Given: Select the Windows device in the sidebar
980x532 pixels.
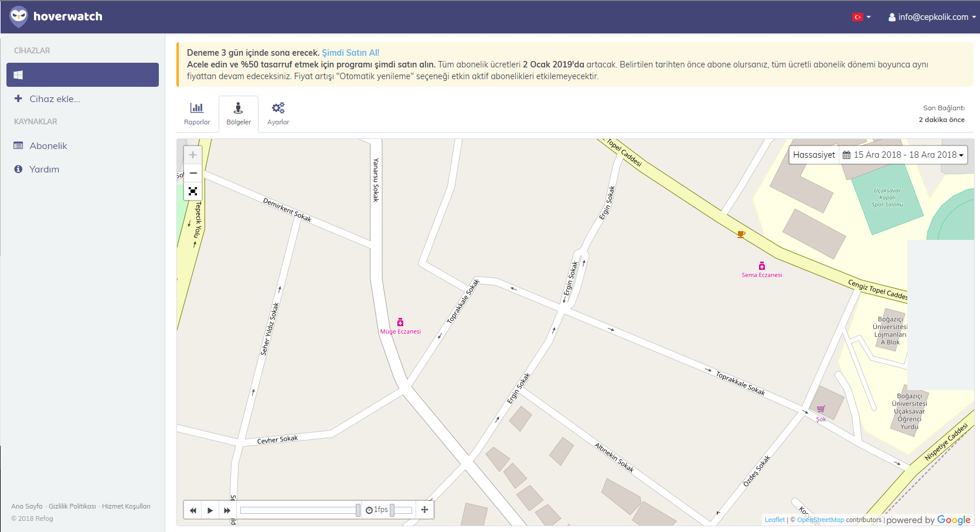Looking at the screenshot, I should 83,75.
